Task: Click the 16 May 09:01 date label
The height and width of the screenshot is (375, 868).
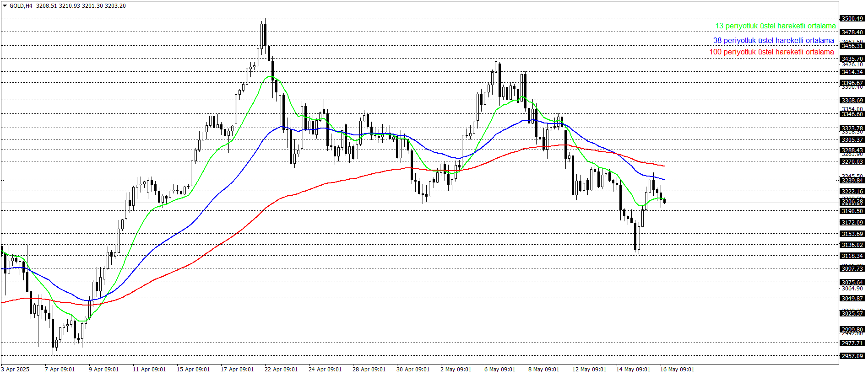Action: point(677,370)
